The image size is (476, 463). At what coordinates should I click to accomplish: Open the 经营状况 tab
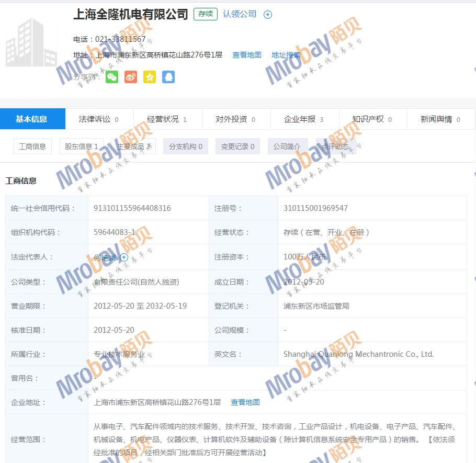tap(167, 119)
